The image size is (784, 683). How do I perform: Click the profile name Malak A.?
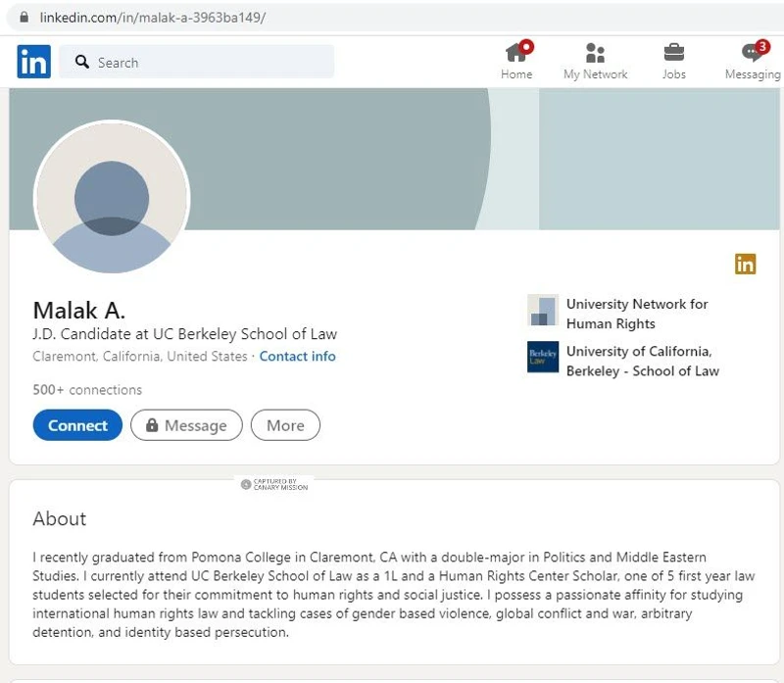[x=79, y=310]
